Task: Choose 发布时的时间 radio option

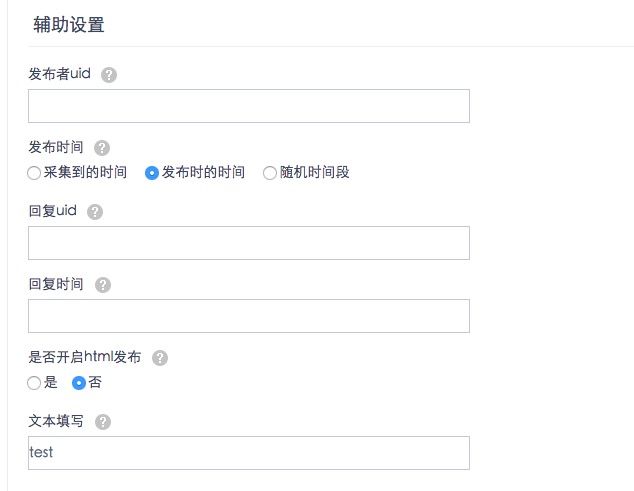Action: tap(152, 173)
